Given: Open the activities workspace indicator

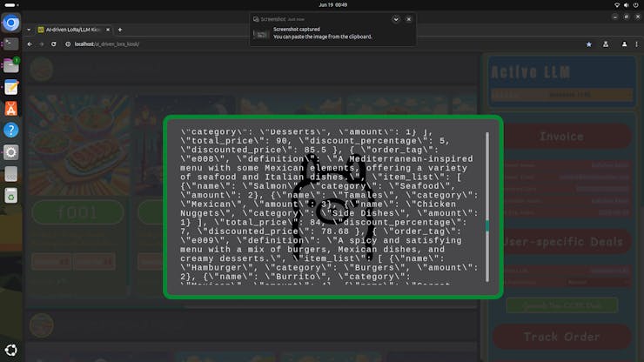Looking at the screenshot, I should (11, 5).
